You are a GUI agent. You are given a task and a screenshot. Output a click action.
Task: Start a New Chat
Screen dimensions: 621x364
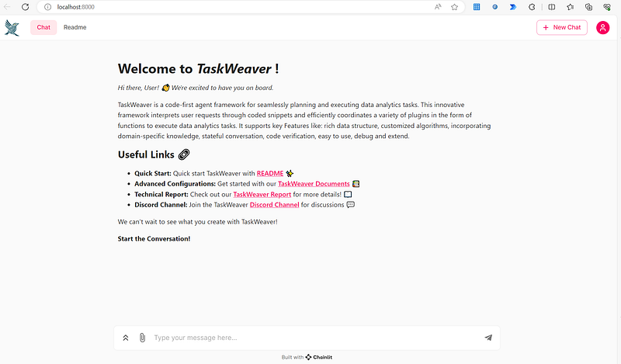(x=561, y=27)
